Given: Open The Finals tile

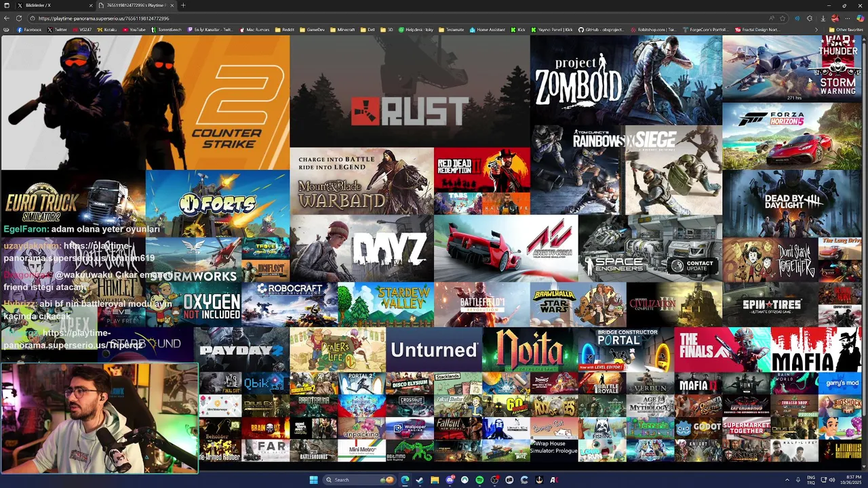Looking at the screenshot, I should pos(722,349).
